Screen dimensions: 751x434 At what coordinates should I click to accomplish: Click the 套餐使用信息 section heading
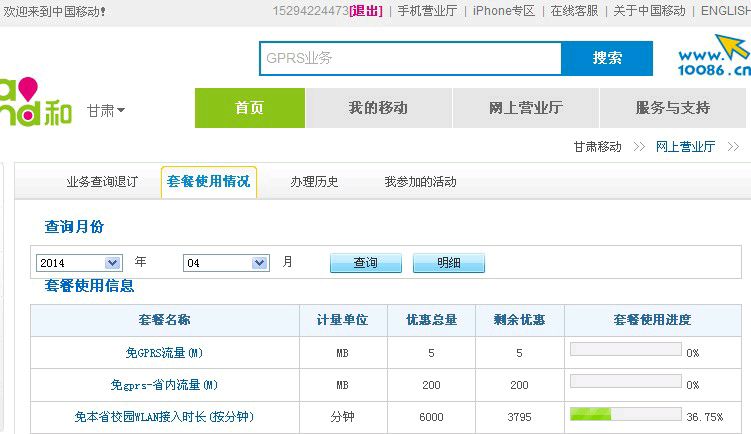click(x=89, y=286)
